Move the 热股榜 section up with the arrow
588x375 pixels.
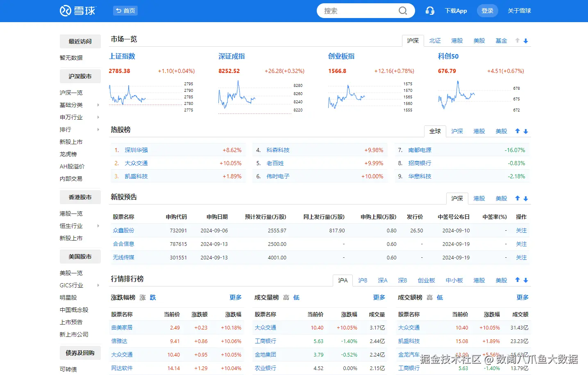point(518,131)
